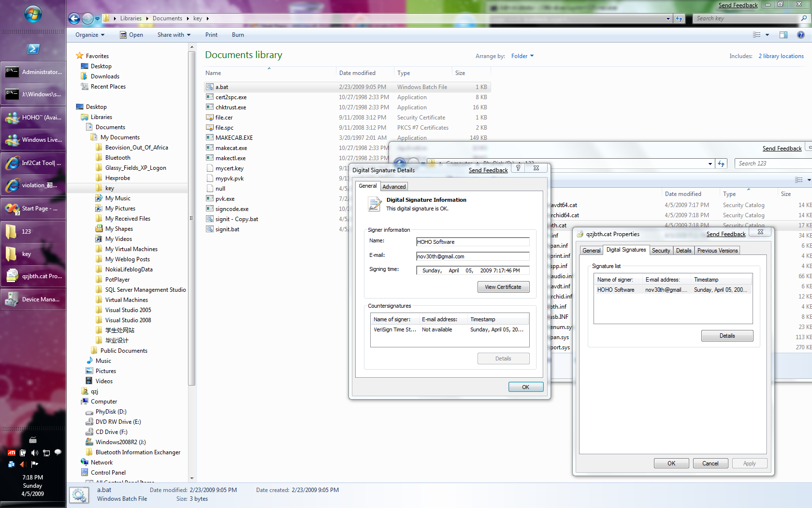Click 2 library locations link

[781, 56]
